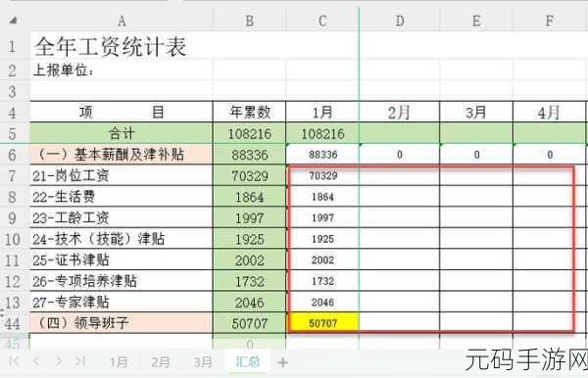
Task: Click the select-all corner triangle
Action: tap(13, 21)
